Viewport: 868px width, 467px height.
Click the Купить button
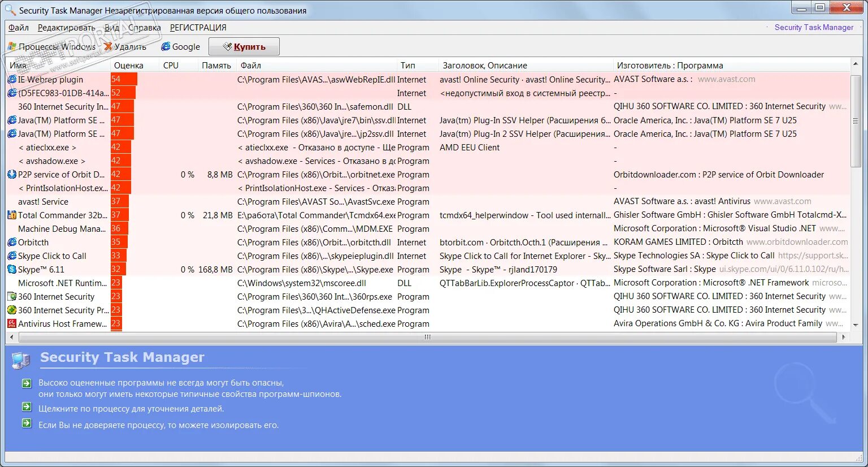click(x=244, y=47)
